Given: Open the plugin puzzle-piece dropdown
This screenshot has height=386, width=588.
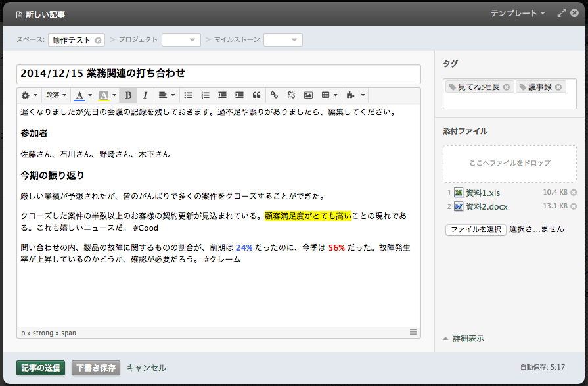Looking at the screenshot, I should tap(355, 95).
